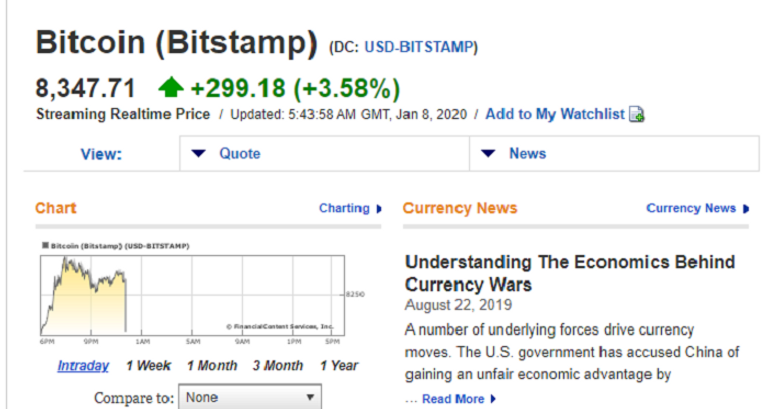Click Add to My Watchlist link
This screenshot has height=409, width=768.
tap(554, 114)
